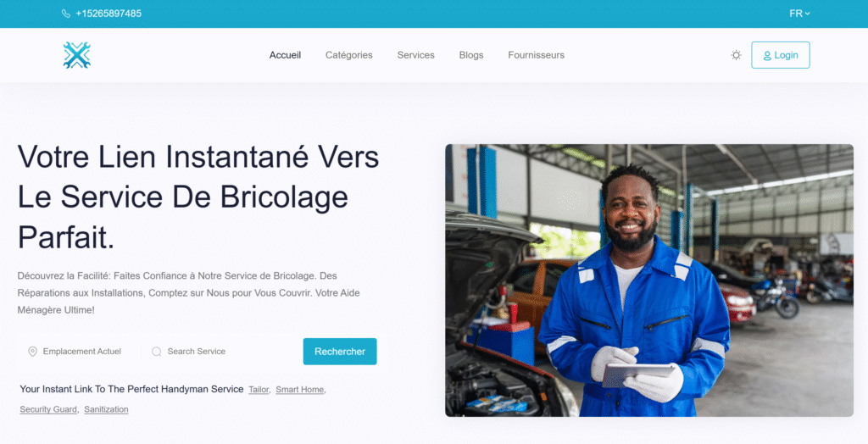The height and width of the screenshot is (444, 868).
Task: Open the FR language dropdown
Action: click(799, 14)
